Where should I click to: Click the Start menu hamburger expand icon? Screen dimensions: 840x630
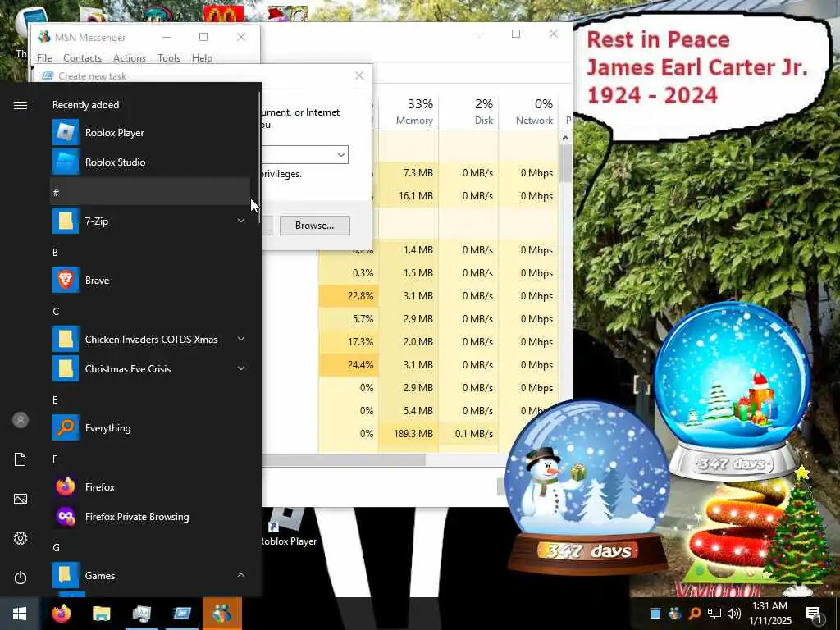[x=21, y=105]
